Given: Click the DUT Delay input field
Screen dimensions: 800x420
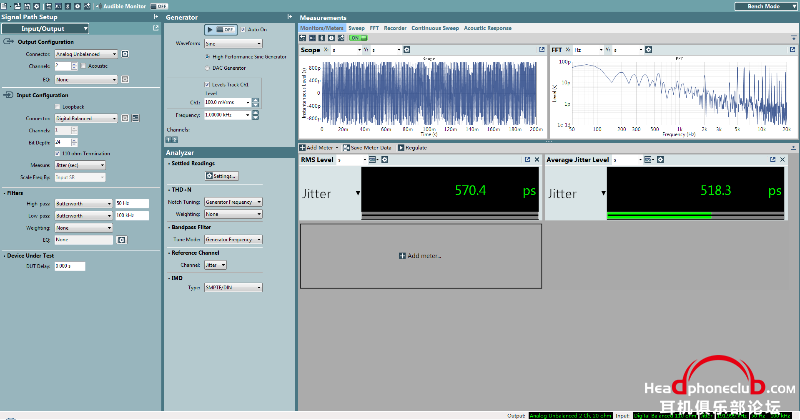Looking at the screenshot, I should [x=70, y=266].
